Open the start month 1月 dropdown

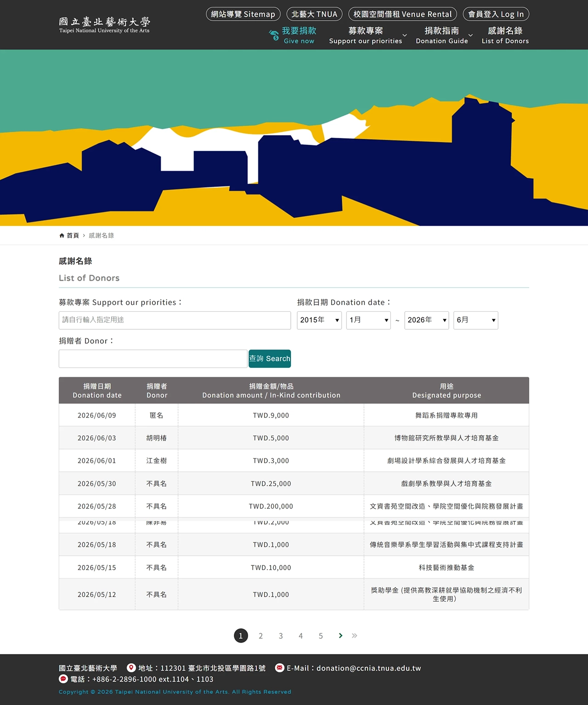[368, 320]
